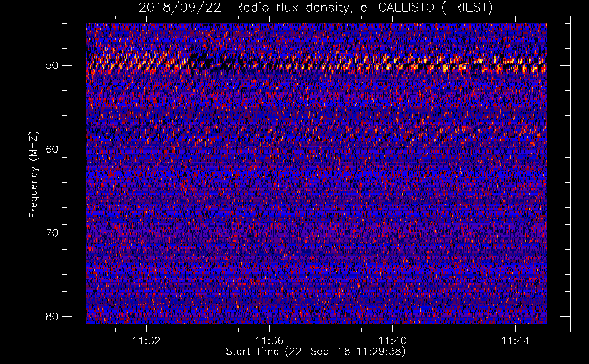Image resolution: width=589 pixels, height=364 pixels.
Task: Select the 80 frequency tick label
Action: [x=52, y=316]
